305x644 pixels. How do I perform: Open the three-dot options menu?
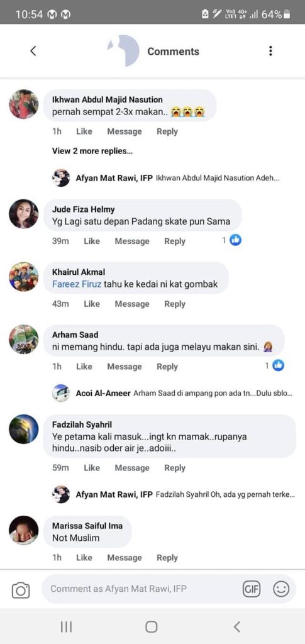tap(270, 51)
